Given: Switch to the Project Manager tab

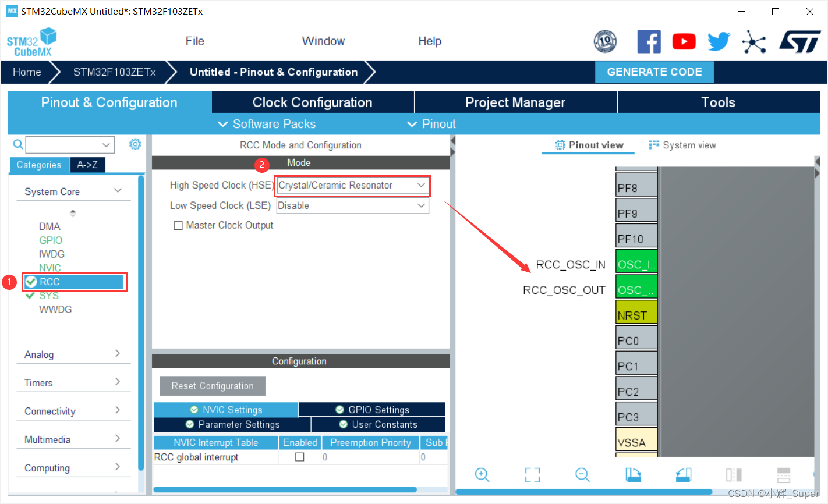Looking at the screenshot, I should [515, 102].
